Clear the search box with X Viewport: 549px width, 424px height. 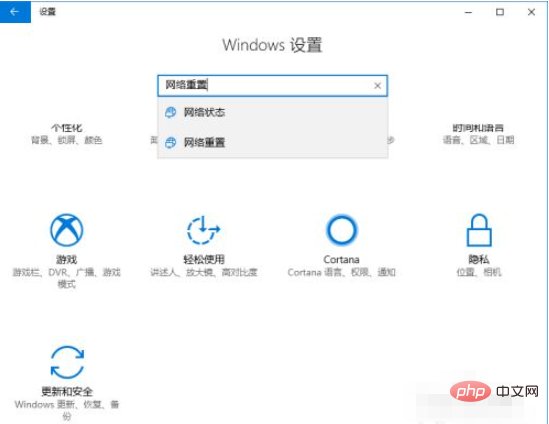(x=377, y=86)
